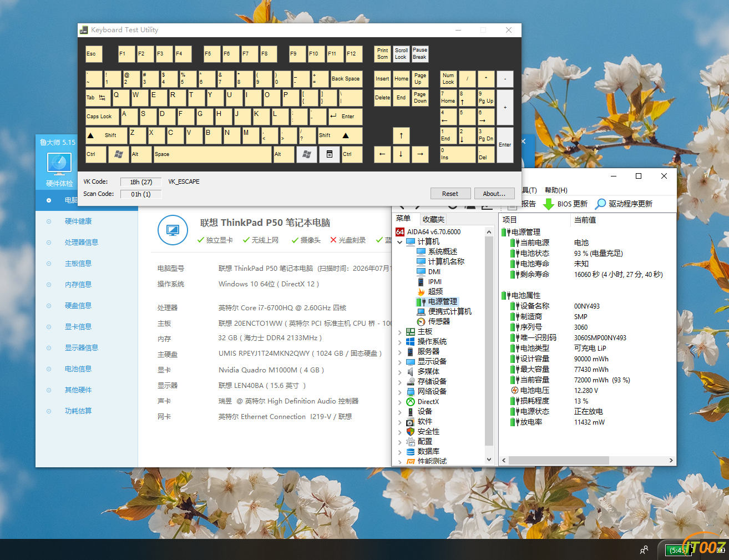Open 功耗估算 in the 鲁大师 sidebar

coord(78,411)
